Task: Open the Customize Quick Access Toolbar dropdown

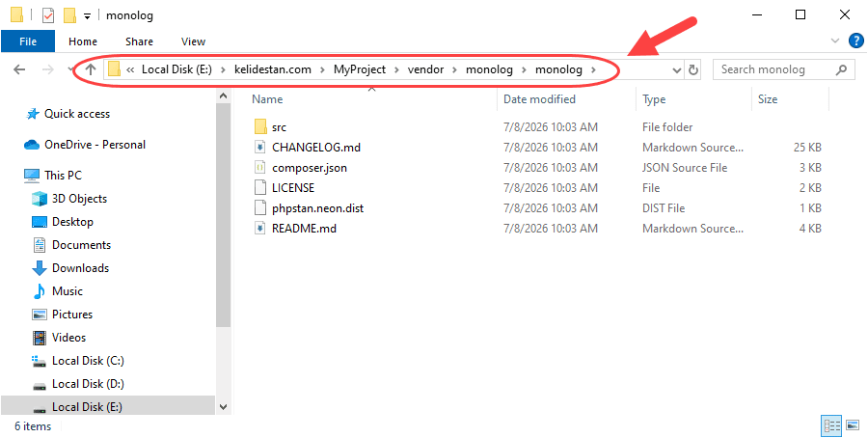Action: tap(87, 16)
